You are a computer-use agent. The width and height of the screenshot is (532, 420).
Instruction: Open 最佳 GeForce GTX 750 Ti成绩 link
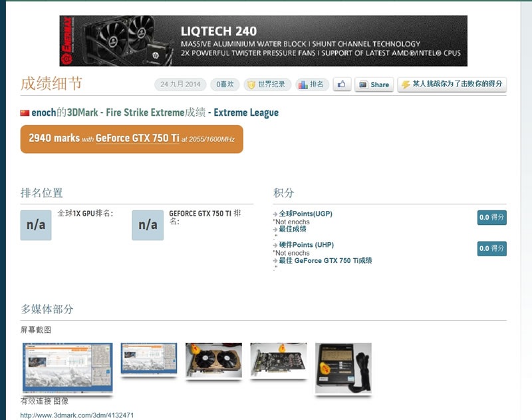tap(325, 260)
